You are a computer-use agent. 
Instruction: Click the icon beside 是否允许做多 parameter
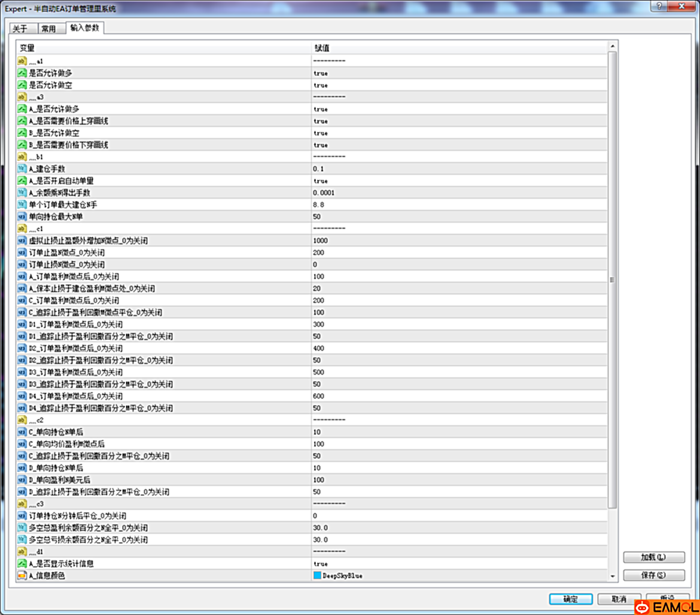point(23,73)
